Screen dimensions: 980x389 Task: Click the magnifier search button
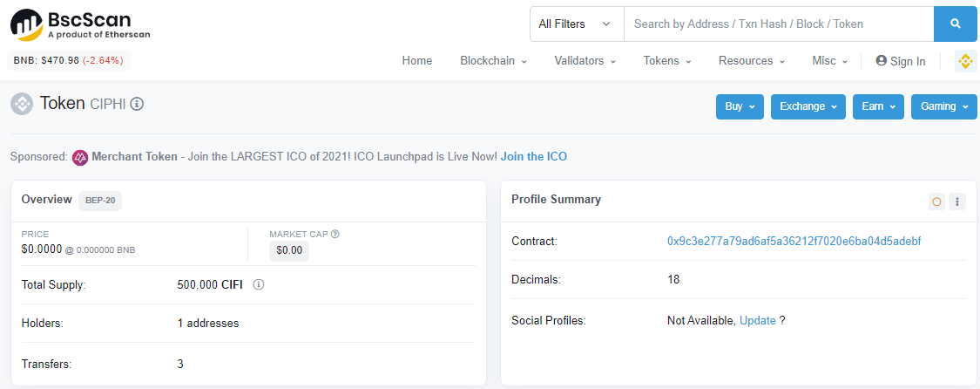(955, 24)
